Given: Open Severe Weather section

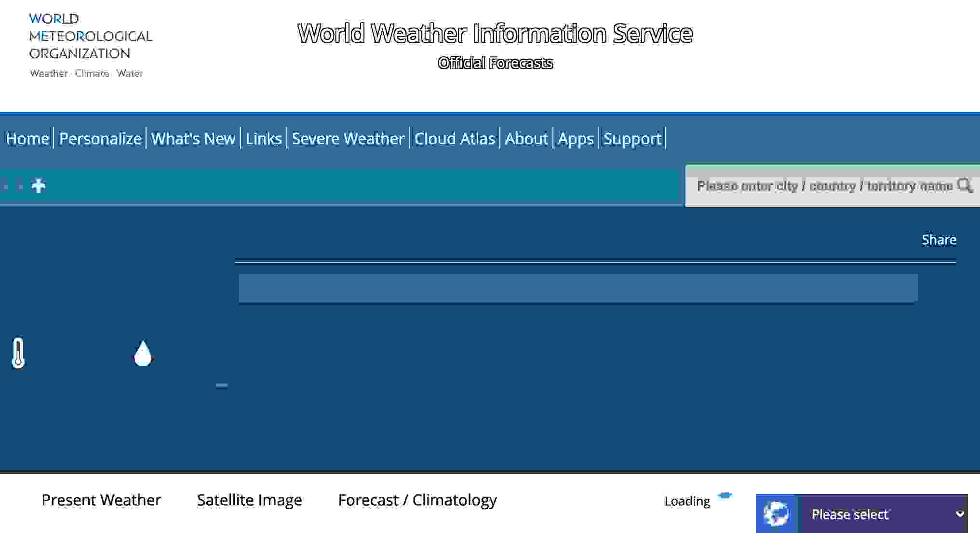Looking at the screenshot, I should click(x=348, y=139).
